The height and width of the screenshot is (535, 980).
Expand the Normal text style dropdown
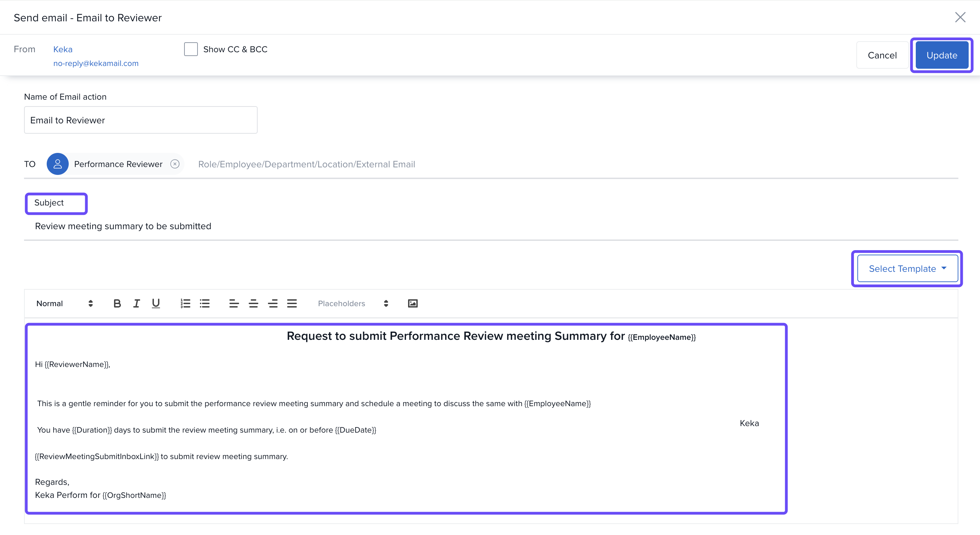pyautogui.click(x=64, y=303)
